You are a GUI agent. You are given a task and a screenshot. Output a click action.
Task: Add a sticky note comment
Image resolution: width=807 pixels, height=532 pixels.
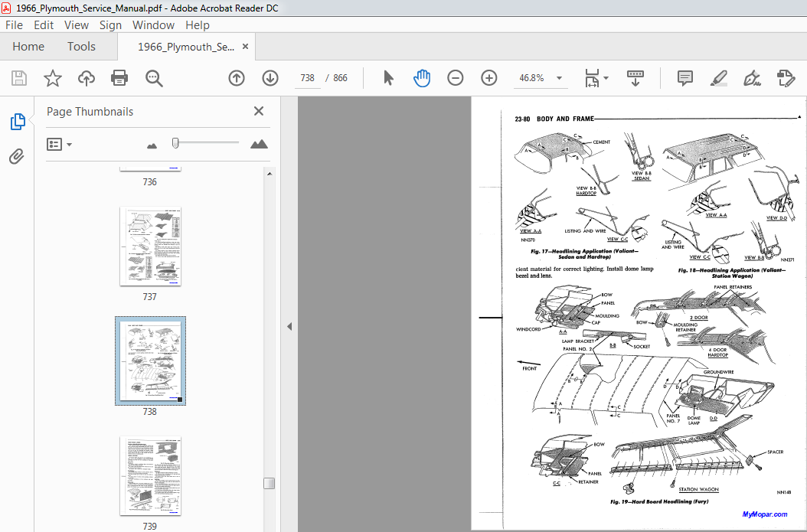point(684,78)
